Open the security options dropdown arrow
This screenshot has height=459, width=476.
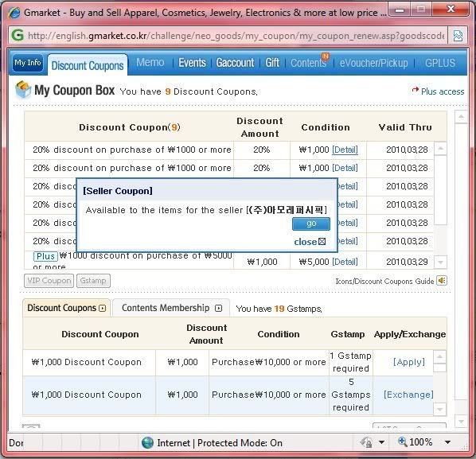pyautogui.click(x=381, y=442)
